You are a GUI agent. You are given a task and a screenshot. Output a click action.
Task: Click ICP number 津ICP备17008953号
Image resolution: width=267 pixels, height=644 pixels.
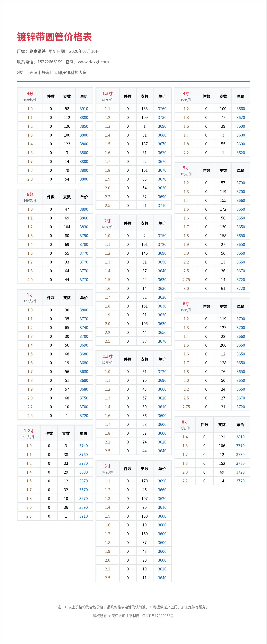(158, 616)
